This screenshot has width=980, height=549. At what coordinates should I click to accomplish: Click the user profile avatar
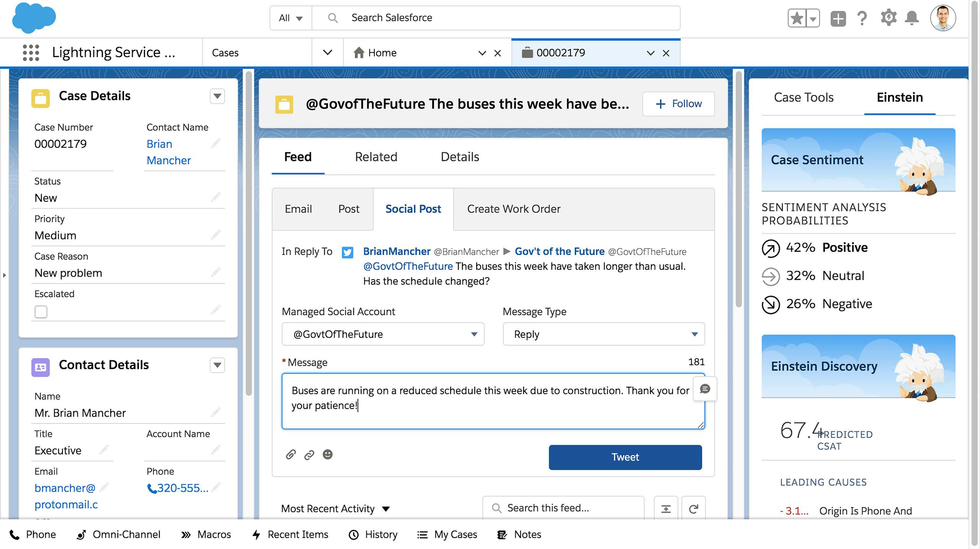coord(943,18)
